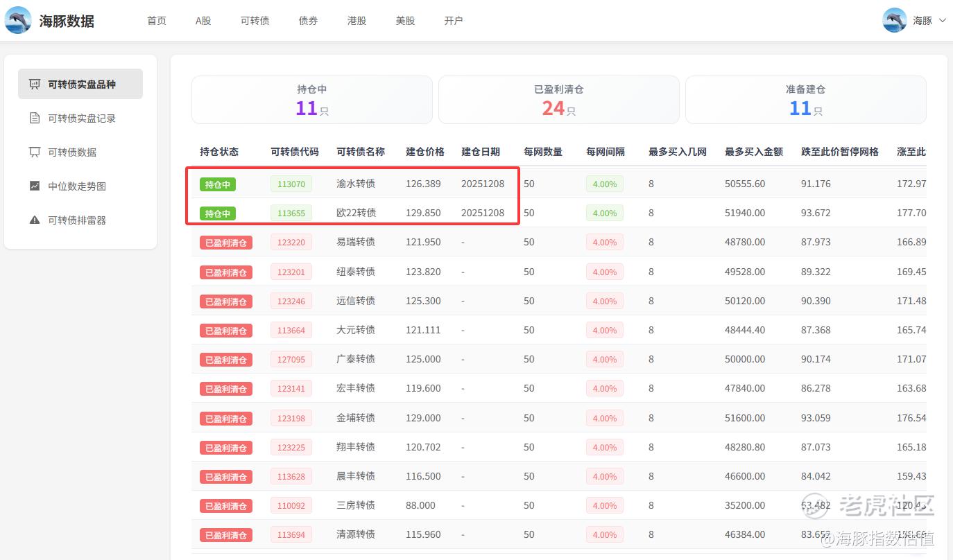Click the 宏丰转债 bond name
953x560 pixels.
(x=356, y=388)
